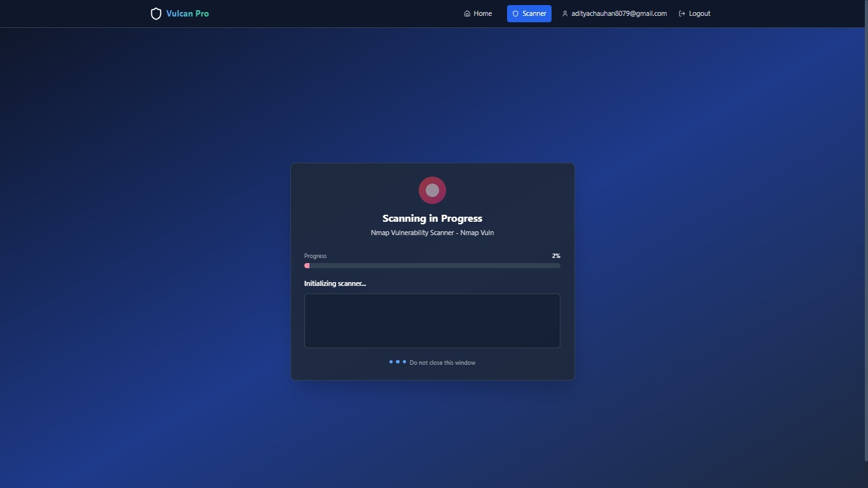Image resolution: width=868 pixels, height=488 pixels.
Task: Open the adityachauhan8079@gmail.com account link
Action: 614,13
